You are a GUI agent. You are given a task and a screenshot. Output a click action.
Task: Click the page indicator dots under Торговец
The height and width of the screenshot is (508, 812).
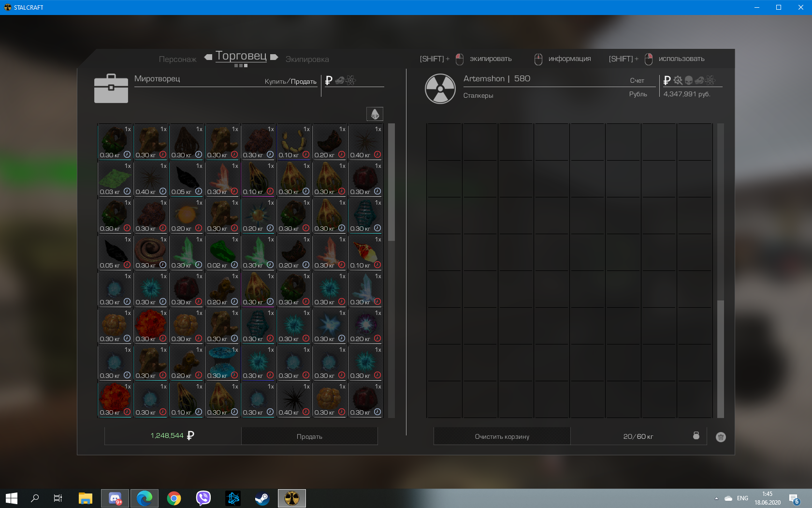click(x=241, y=65)
